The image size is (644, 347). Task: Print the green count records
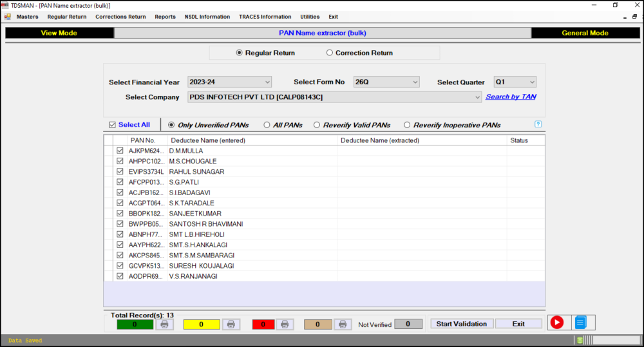pos(164,324)
